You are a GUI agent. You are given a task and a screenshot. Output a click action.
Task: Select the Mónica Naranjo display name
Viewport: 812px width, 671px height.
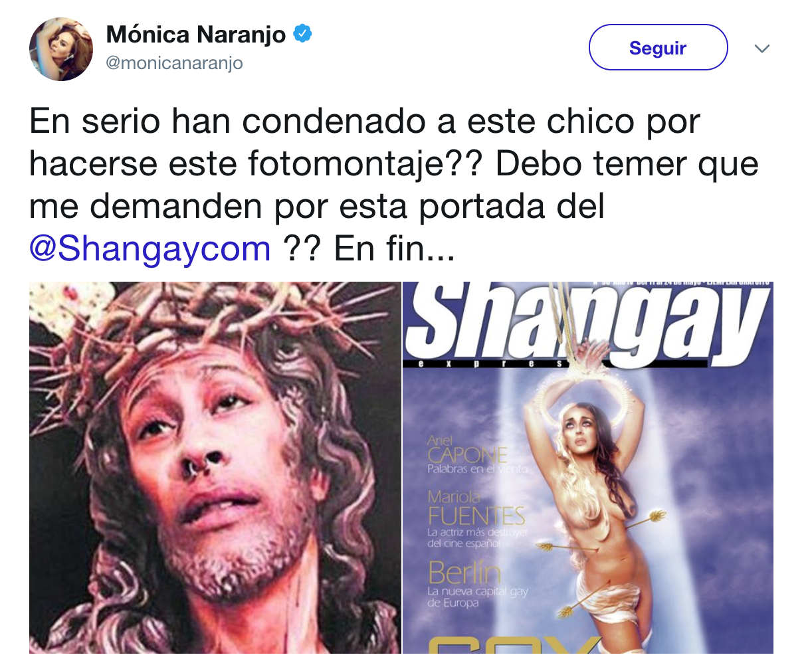tap(196, 34)
